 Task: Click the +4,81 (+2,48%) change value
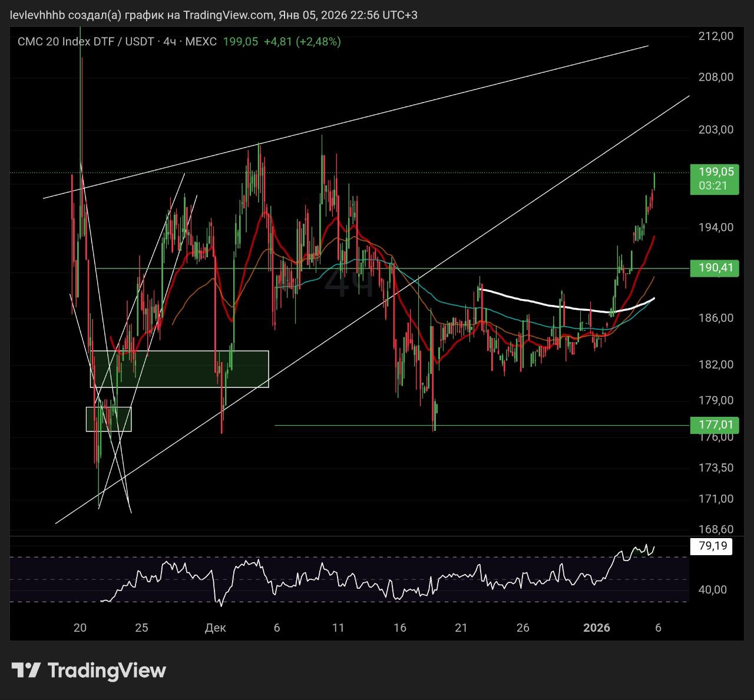coord(302,42)
